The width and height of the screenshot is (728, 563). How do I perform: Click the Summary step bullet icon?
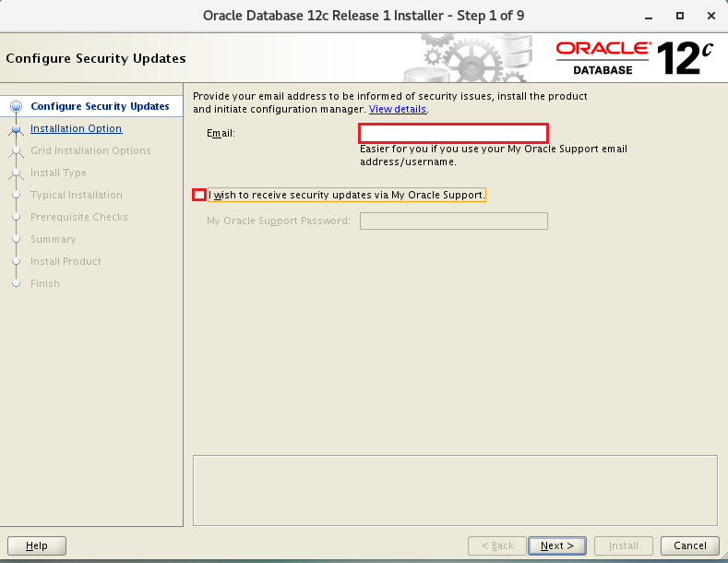[17, 239]
